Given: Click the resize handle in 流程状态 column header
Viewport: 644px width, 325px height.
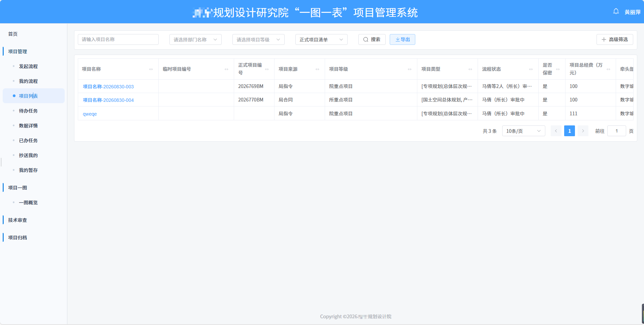Looking at the screenshot, I should tap(531, 69).
